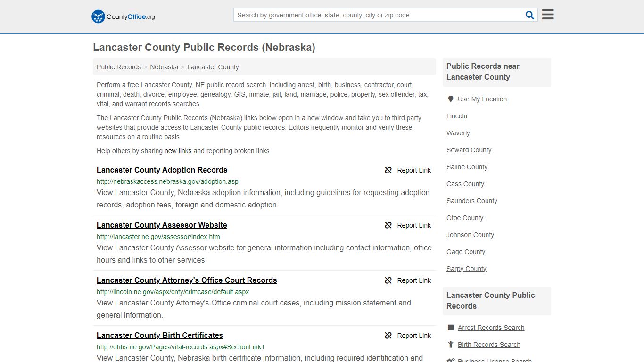Follow the 'new links' hyperlink

click(178, 151)
